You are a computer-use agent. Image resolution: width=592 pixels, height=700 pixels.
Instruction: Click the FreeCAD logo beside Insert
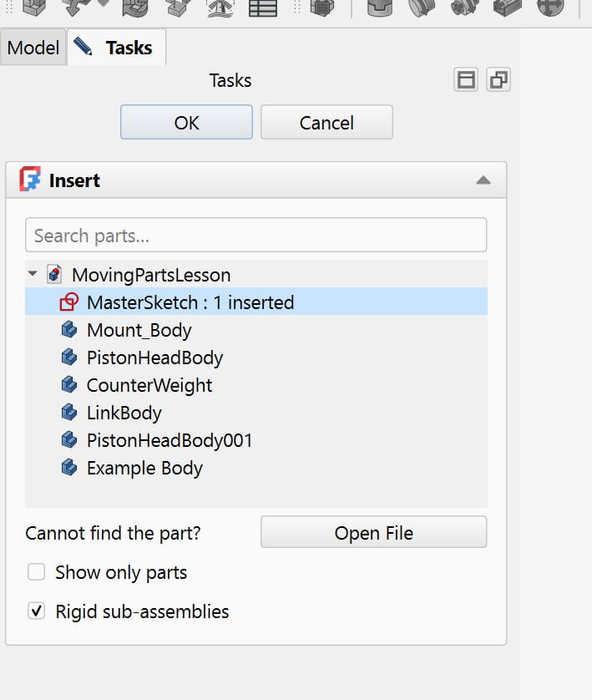[x=30, y=180]
